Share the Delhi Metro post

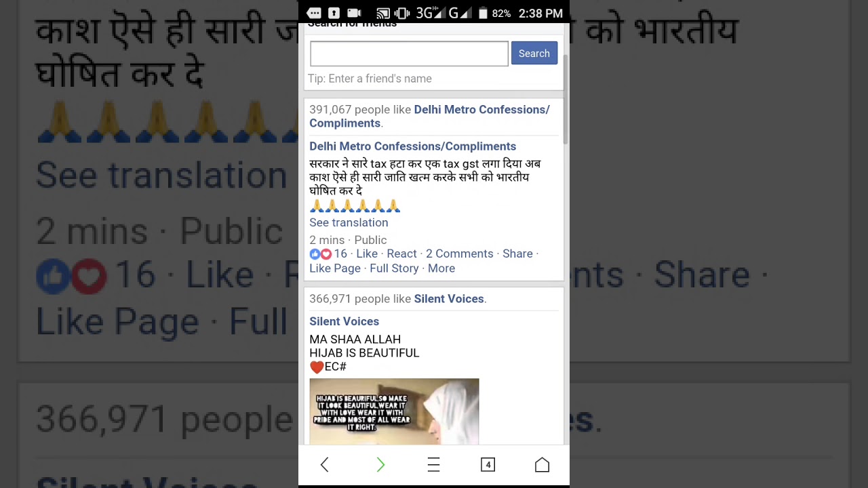pos(517,253)
